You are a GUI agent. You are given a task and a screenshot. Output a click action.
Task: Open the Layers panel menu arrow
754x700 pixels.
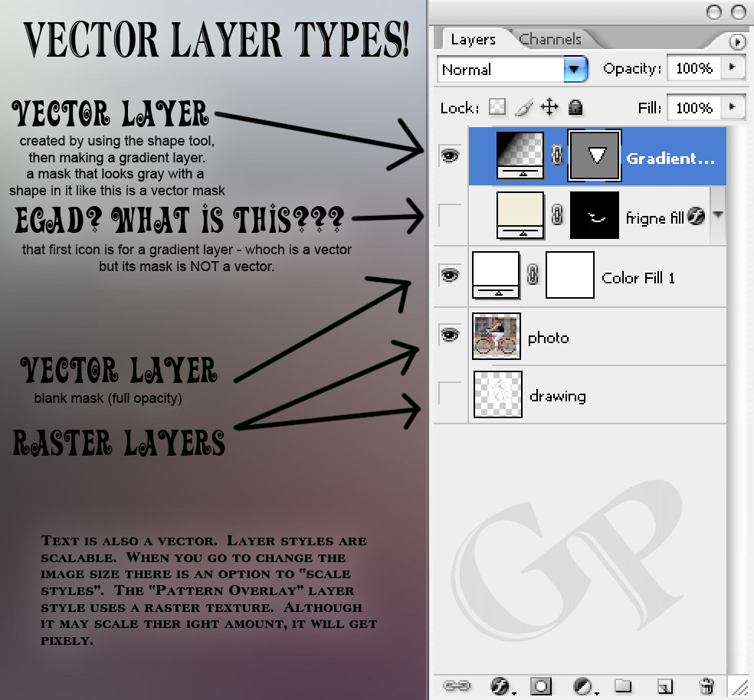pyautogui.click(x=738, y=42)
